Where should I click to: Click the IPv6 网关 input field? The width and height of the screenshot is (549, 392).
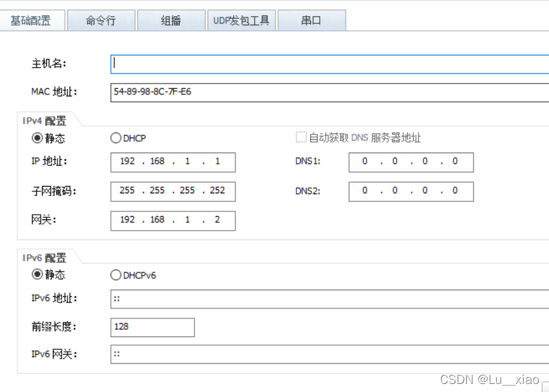(330, 354)
